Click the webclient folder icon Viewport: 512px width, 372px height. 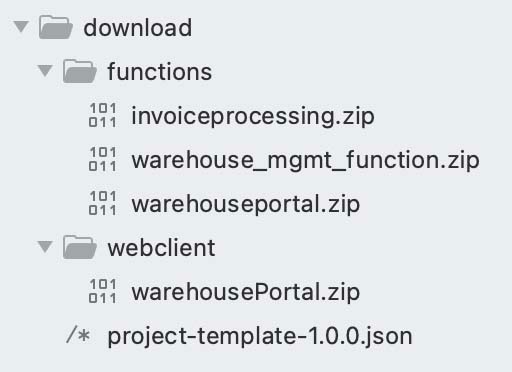click(x=80, y=247)
